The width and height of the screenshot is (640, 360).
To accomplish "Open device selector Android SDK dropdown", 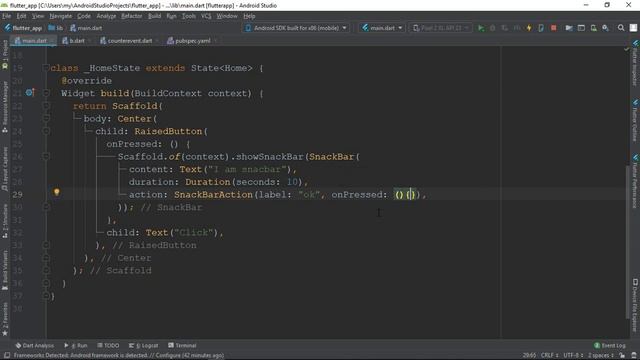I will point(296,28).
